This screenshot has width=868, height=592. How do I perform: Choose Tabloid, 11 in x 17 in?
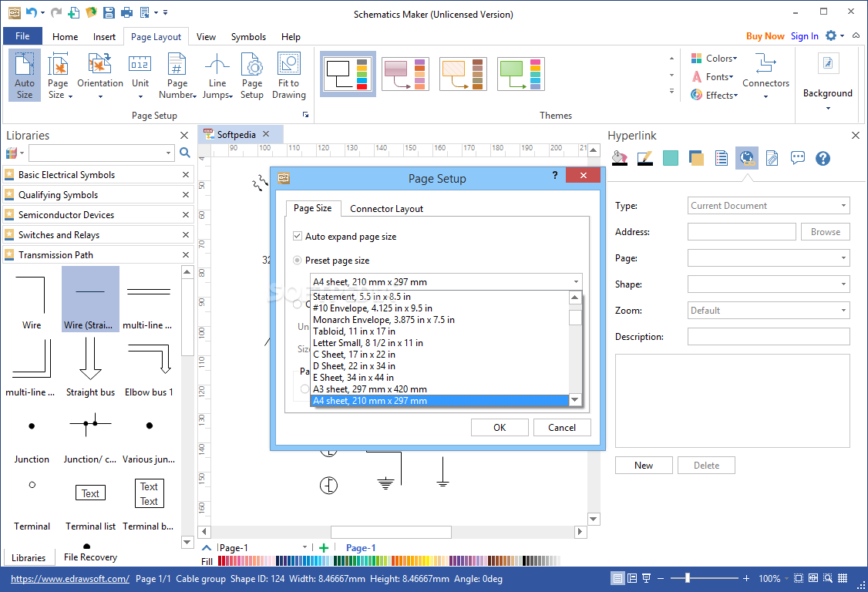coord(440,331)
